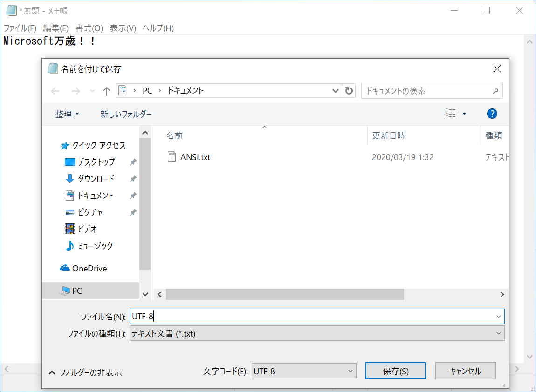Screen dimensions: 536x392
Task: Expand the address bar history dropdown
Action: click(335, 91)
